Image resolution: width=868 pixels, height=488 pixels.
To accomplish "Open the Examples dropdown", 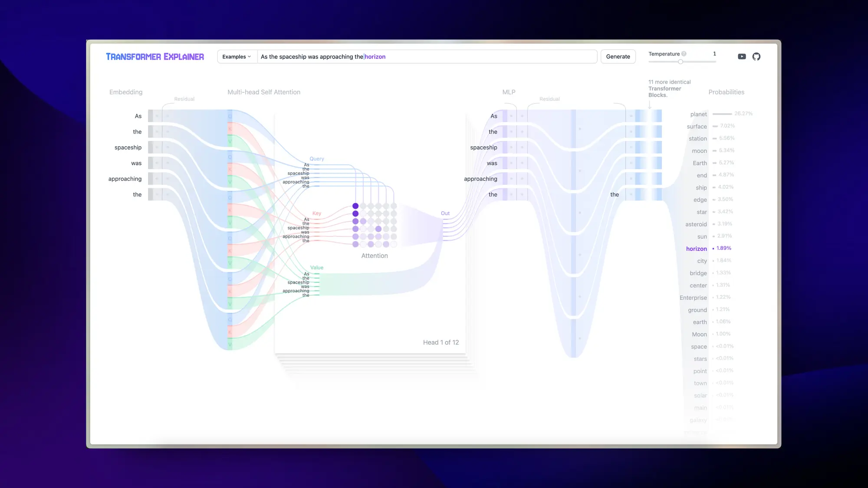I will 237,57.
